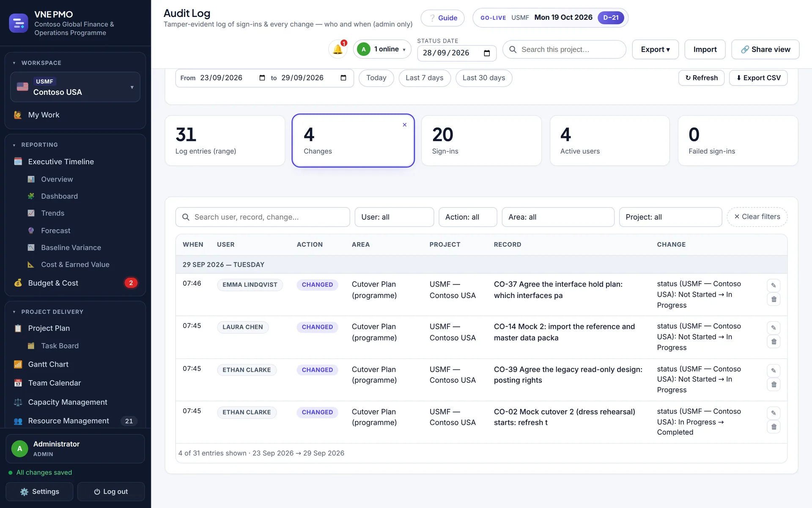Click trash icon for CO-02 log entry

[x=774, y=427]
